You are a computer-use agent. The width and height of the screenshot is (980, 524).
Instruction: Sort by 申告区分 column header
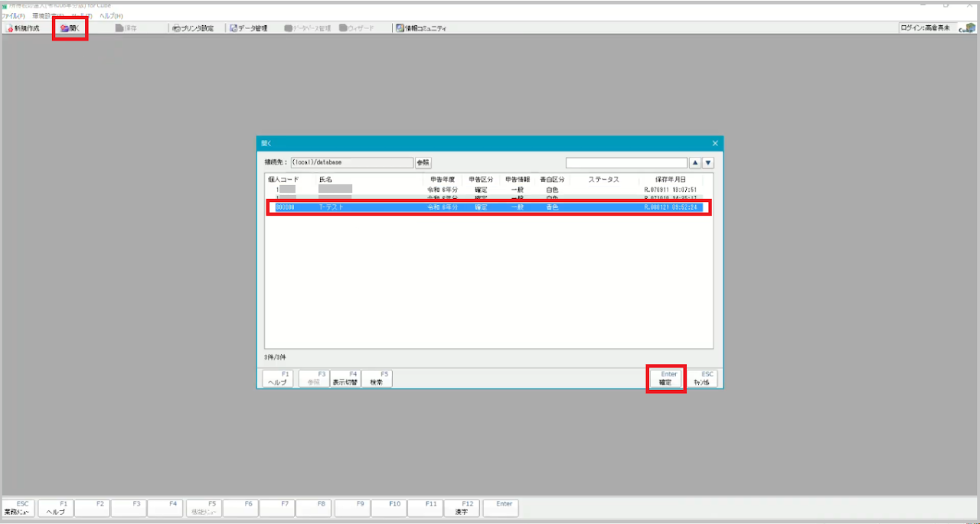pyautogui.click(x=481, y=179)
